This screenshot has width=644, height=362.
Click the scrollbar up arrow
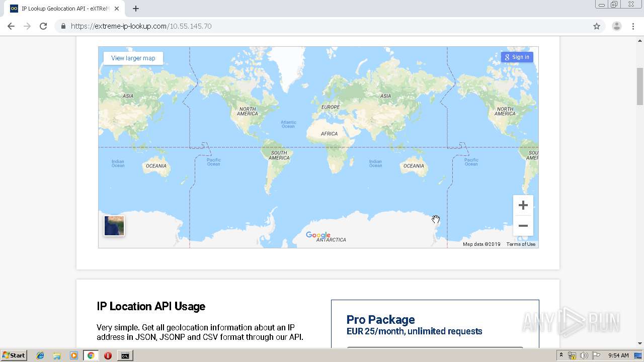click(x=640, y=40)
